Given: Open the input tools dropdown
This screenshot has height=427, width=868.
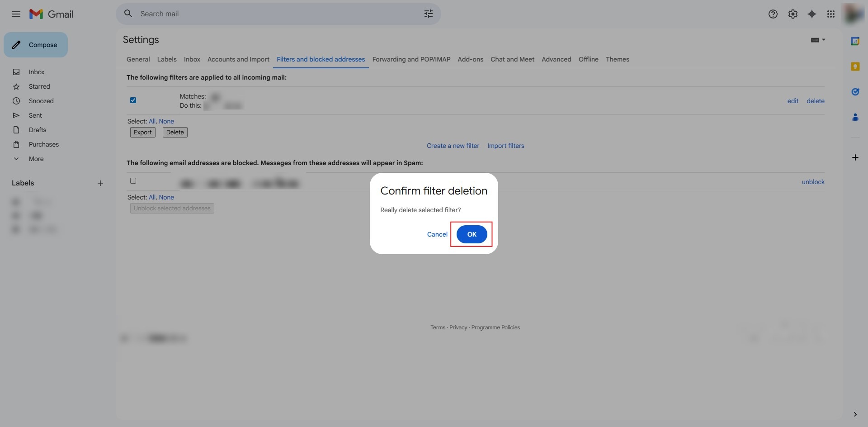Looking at the screenshot, I should click(818, 40).
